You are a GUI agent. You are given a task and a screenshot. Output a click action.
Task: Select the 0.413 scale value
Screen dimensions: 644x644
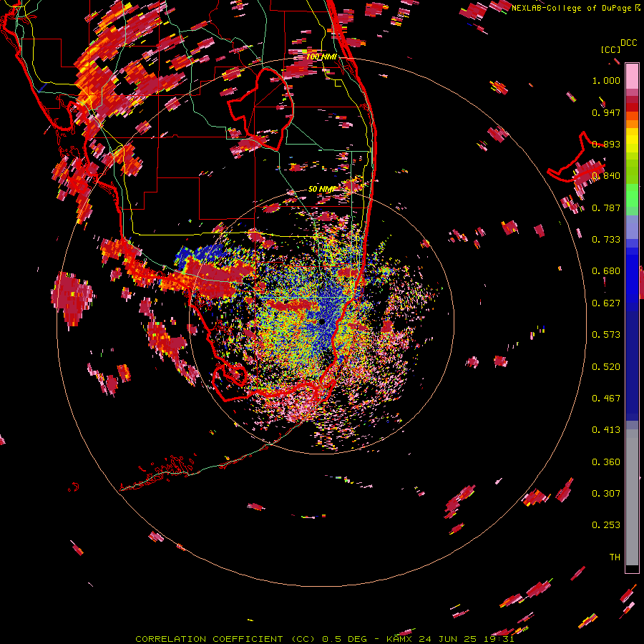606,430
